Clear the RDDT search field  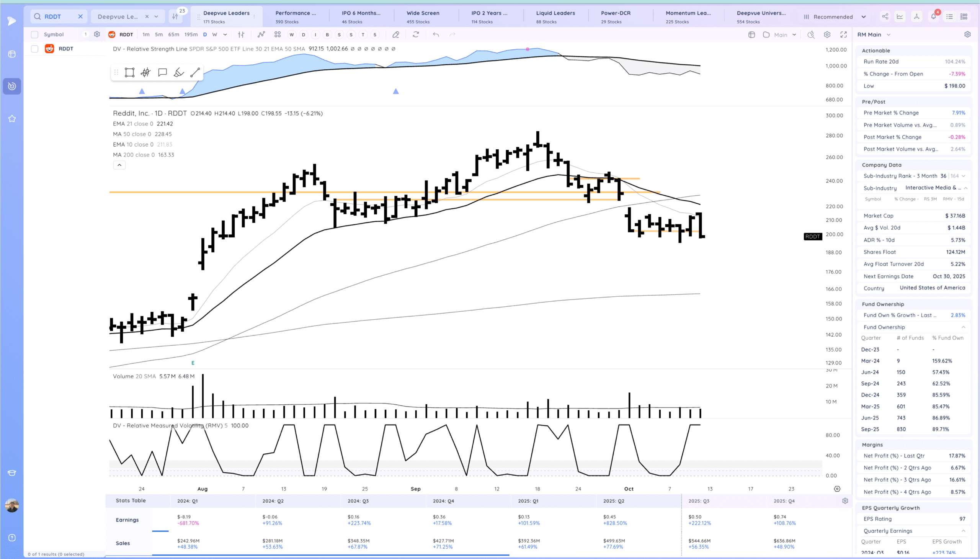[x=80, y=16]
